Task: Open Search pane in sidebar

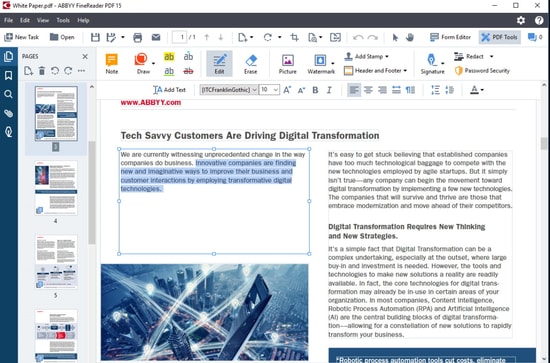Action: tap(8, 94)
